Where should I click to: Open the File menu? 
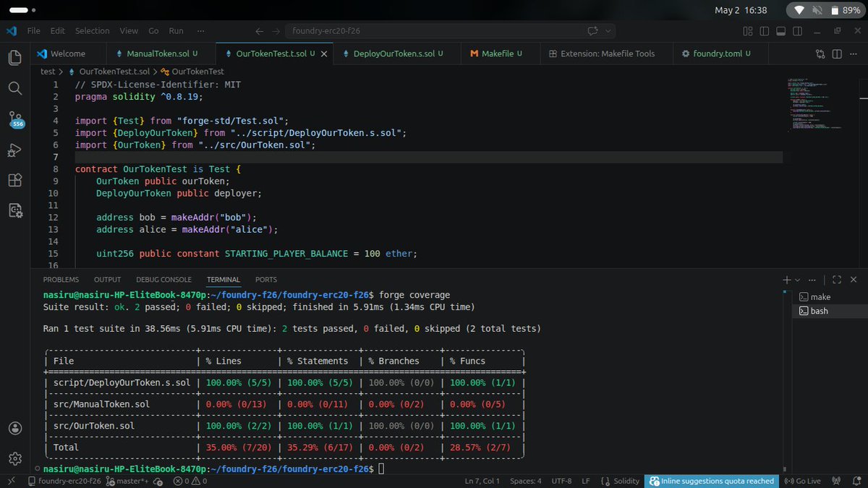pos(34,31)
